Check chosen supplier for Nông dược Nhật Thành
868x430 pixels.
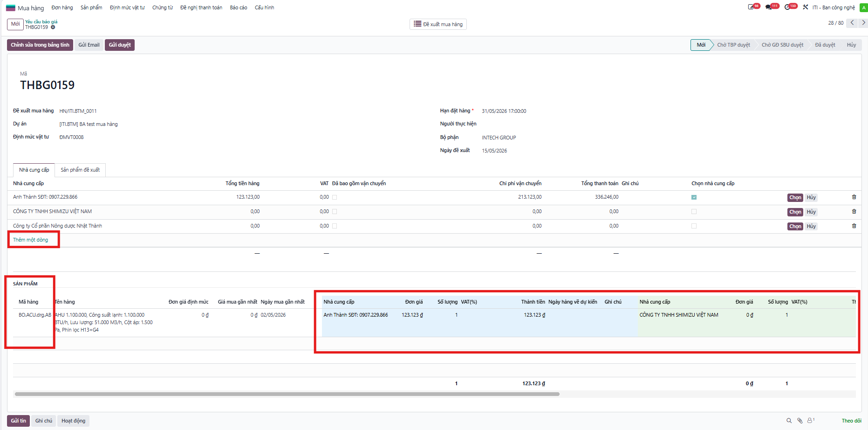[694, 226]
